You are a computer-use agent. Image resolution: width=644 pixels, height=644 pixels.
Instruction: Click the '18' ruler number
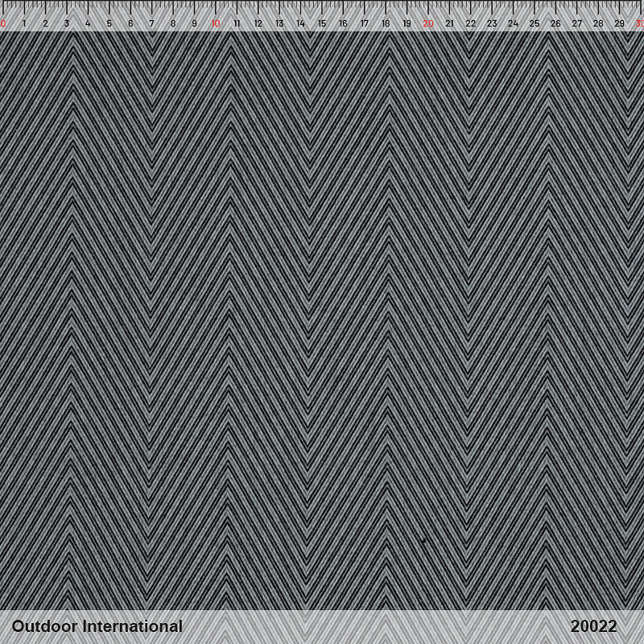386,23
